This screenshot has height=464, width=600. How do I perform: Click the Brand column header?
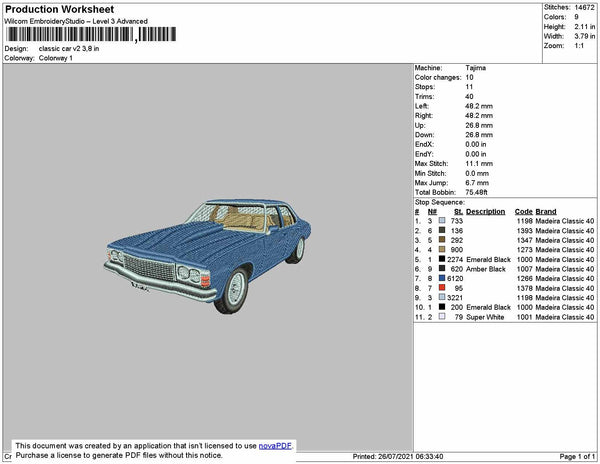coord(545,212)
